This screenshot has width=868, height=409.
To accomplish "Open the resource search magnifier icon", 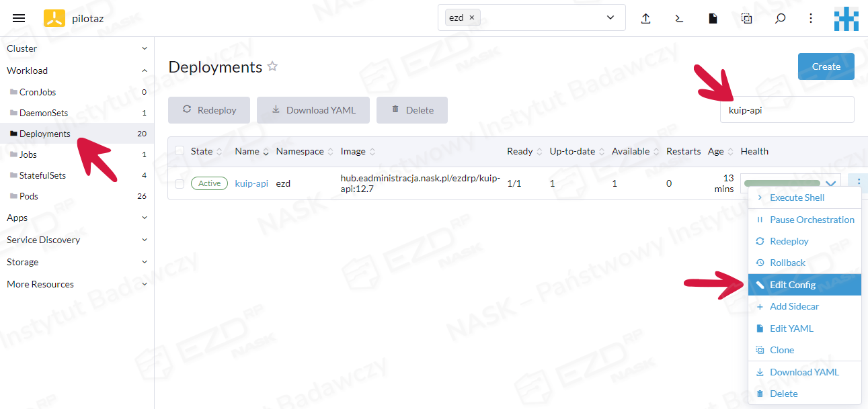I will (780, 18).
